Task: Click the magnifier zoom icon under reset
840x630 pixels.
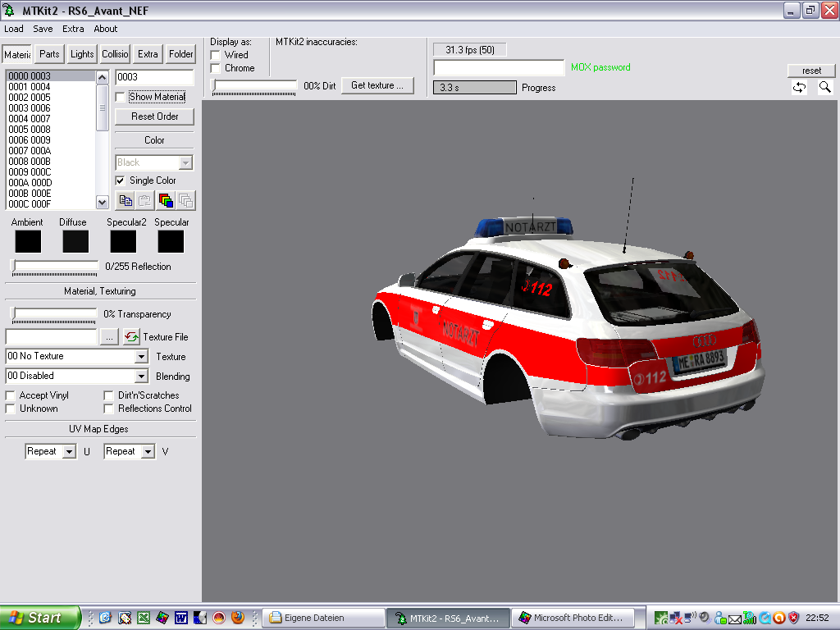Action: click(x=825, y=87)
